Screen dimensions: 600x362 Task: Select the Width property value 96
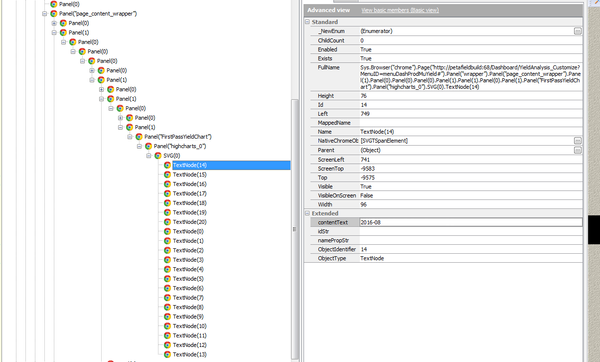click(x=363, y=205)
